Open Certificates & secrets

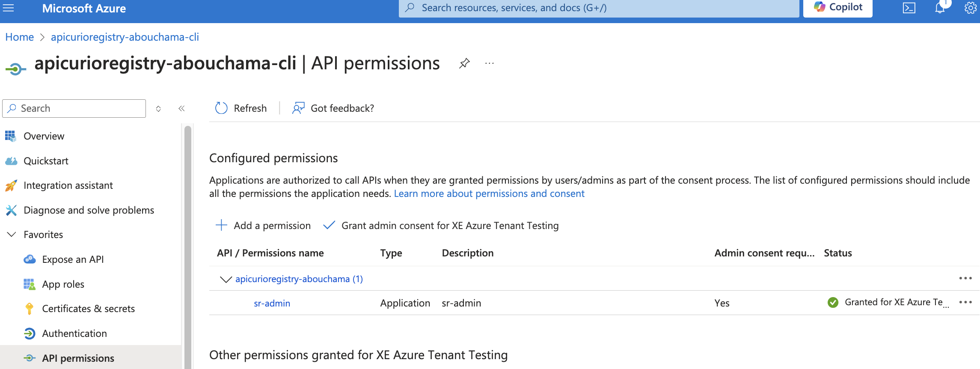[88, 309]
